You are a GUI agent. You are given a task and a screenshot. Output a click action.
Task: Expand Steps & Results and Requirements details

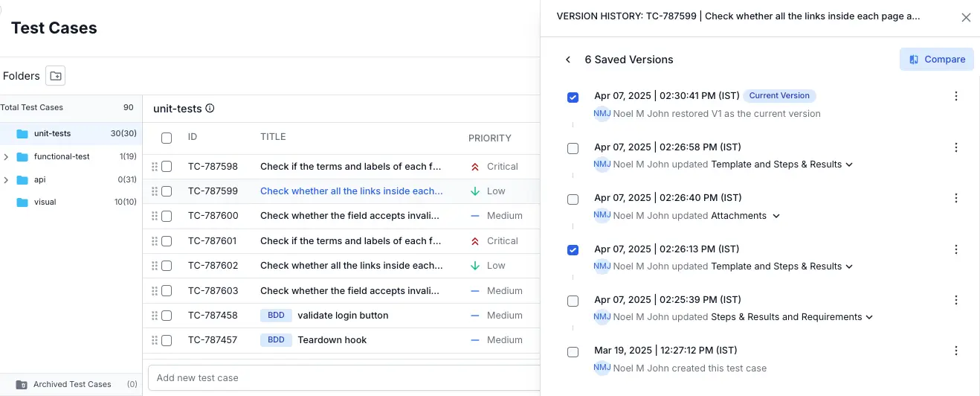tap(869, 317)
